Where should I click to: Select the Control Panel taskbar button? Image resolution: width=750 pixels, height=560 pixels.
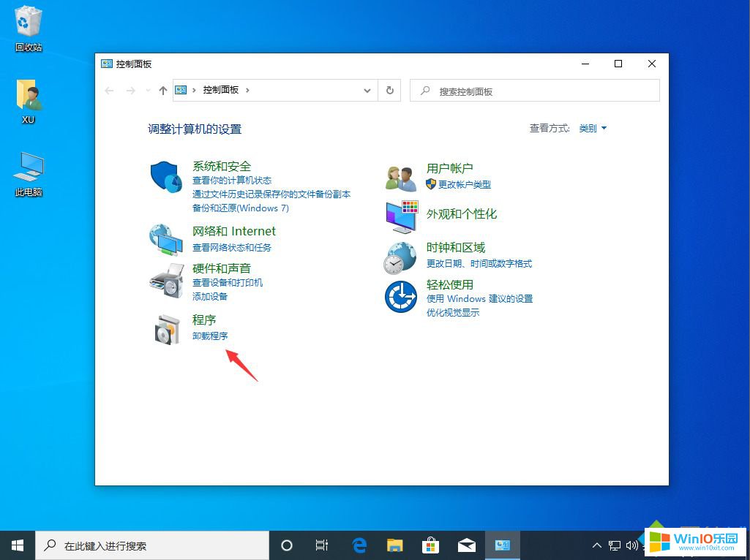[x=502, y=545]
